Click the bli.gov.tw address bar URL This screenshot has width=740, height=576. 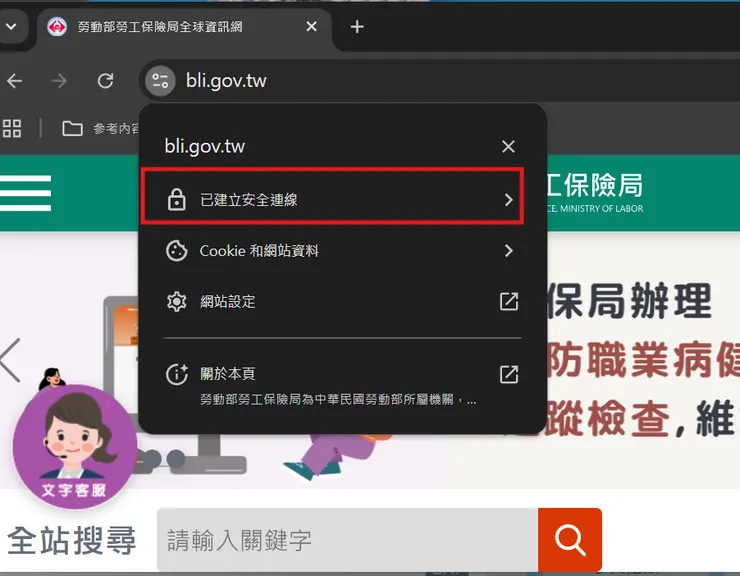click(226, 81)
